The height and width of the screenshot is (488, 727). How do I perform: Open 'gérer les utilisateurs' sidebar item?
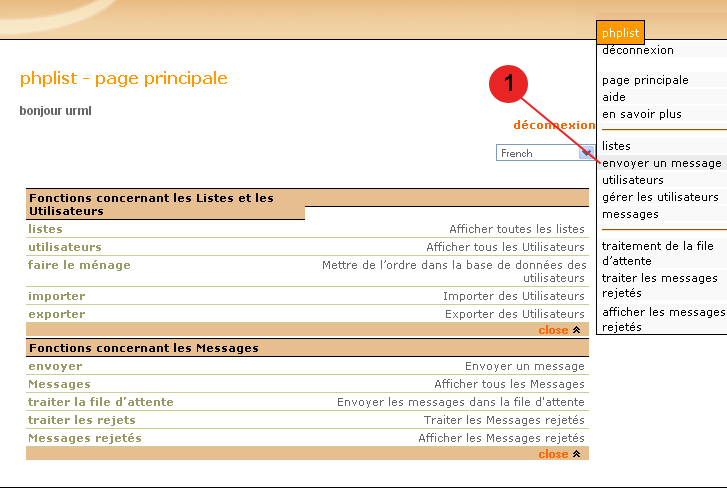(x=660, y=197)
